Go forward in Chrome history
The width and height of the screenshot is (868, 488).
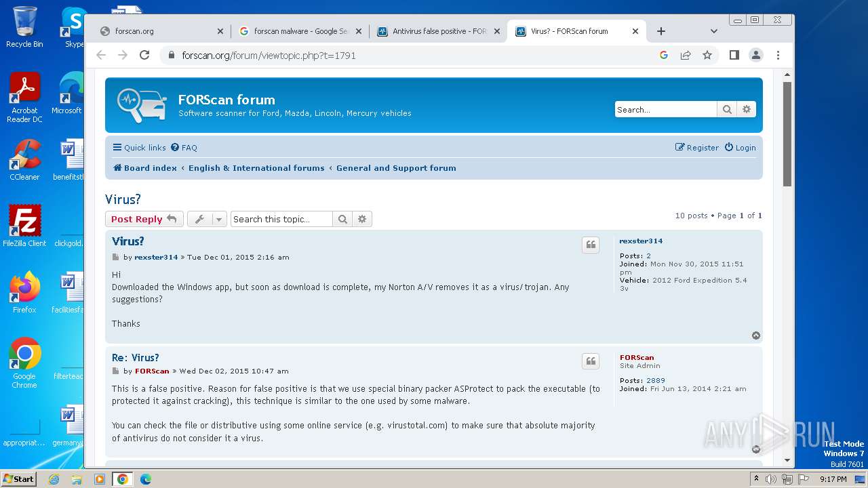coord(123,55)
